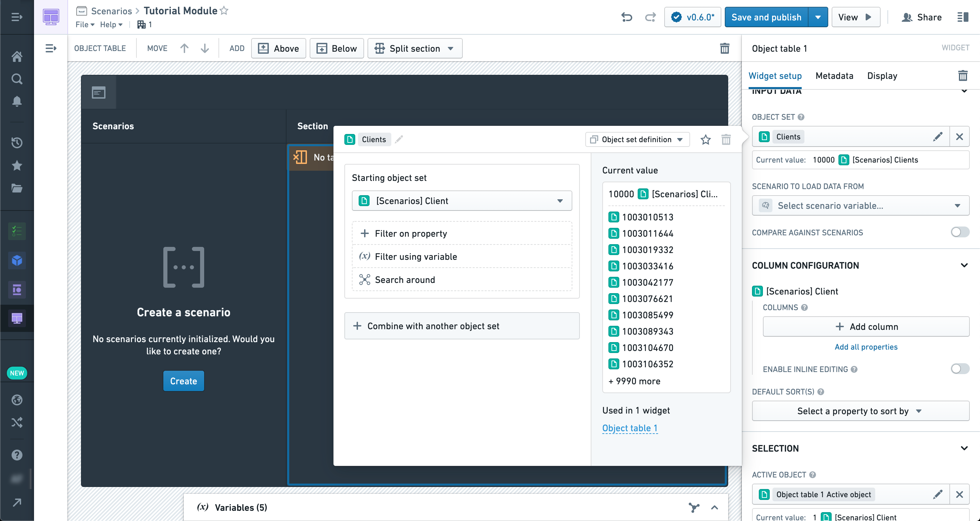
Task: Open the File menu
Action: pos(85,24)
